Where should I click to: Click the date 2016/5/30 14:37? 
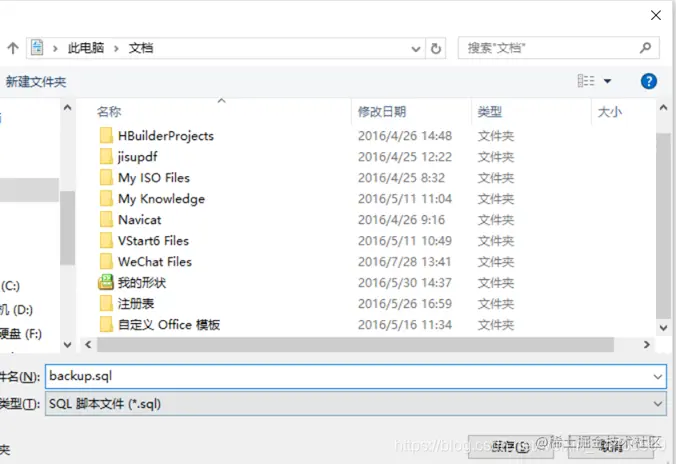(x=404, y=283)
